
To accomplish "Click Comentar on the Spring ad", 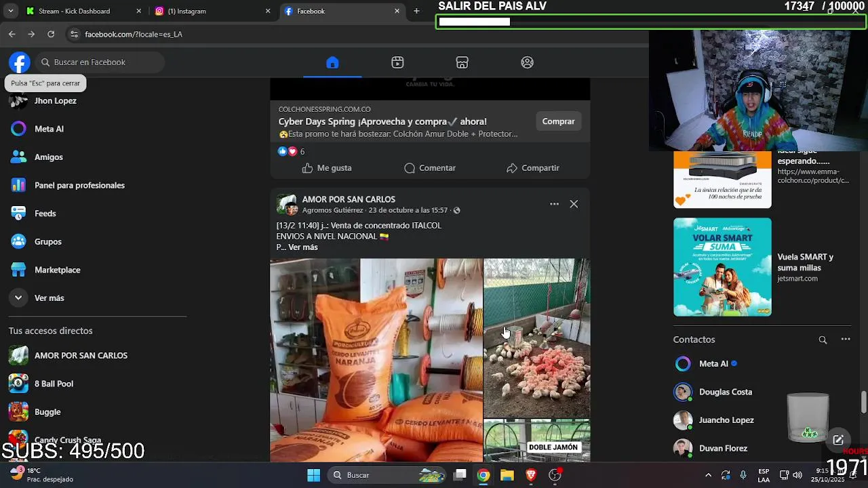I will click(x=430, y=168).
